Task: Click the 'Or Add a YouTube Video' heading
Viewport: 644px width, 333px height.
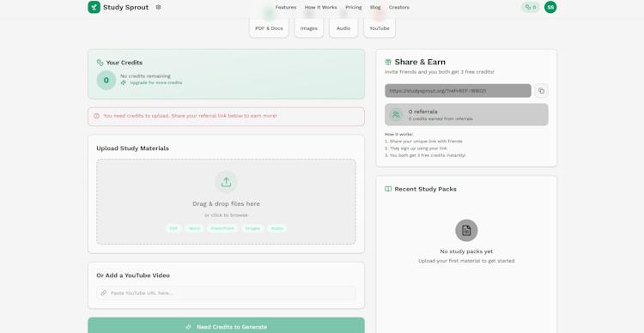Action: (x=133, y=275)
